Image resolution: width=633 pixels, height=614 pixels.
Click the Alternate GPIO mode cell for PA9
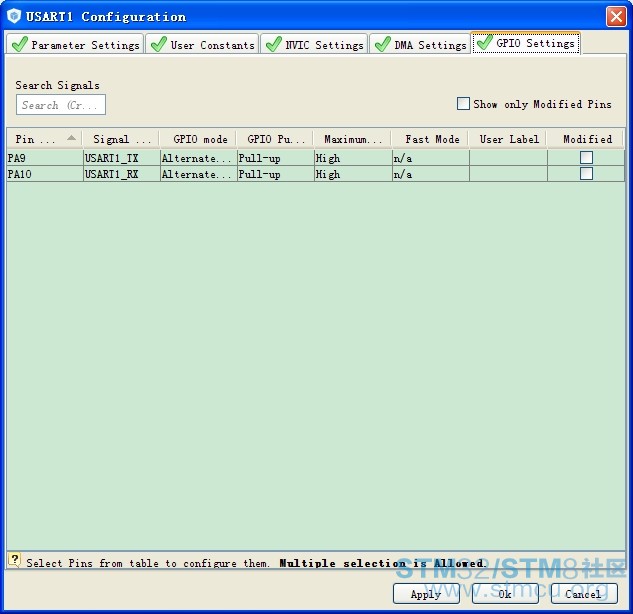point(198,158)
